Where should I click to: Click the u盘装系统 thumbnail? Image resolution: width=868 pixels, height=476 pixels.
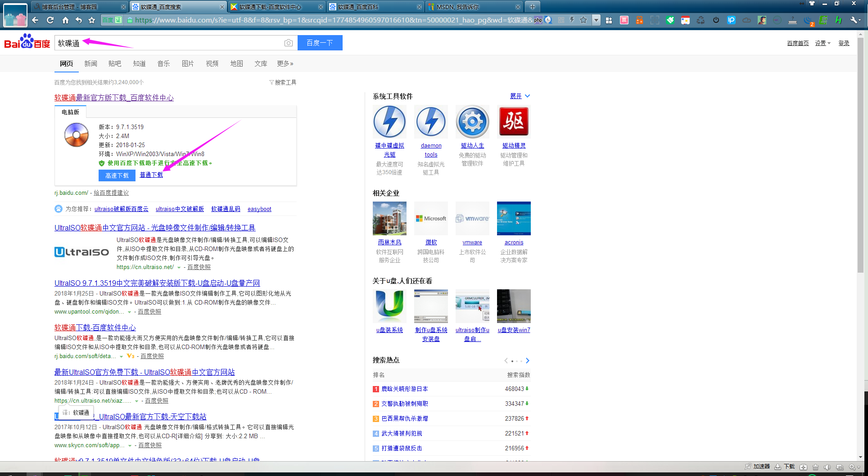389,306
